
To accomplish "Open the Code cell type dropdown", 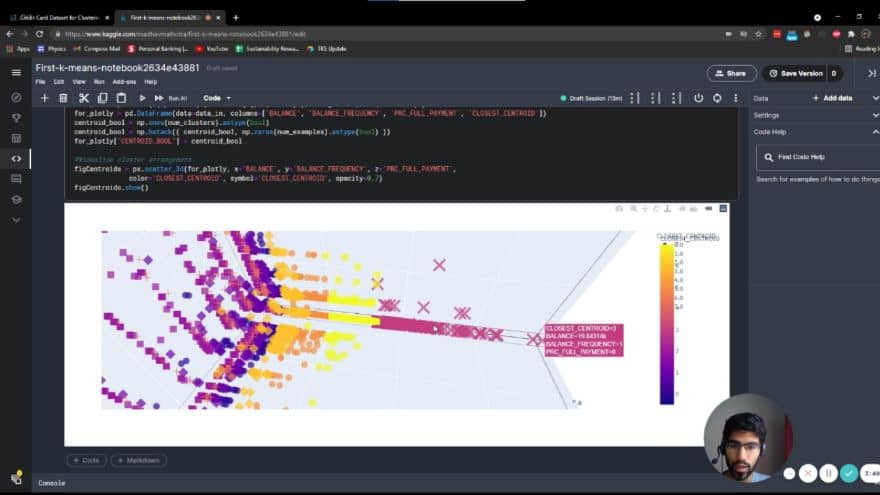I will (217, 98).
